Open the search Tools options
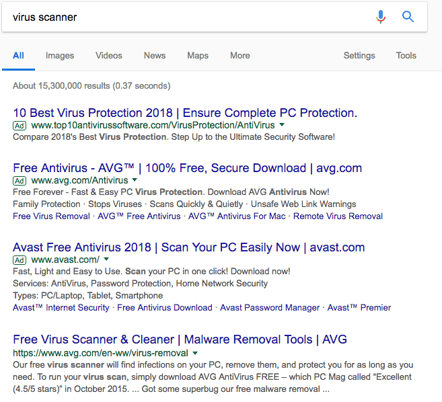The width and height of the screenshot is (442, 402). pos(406,56)
